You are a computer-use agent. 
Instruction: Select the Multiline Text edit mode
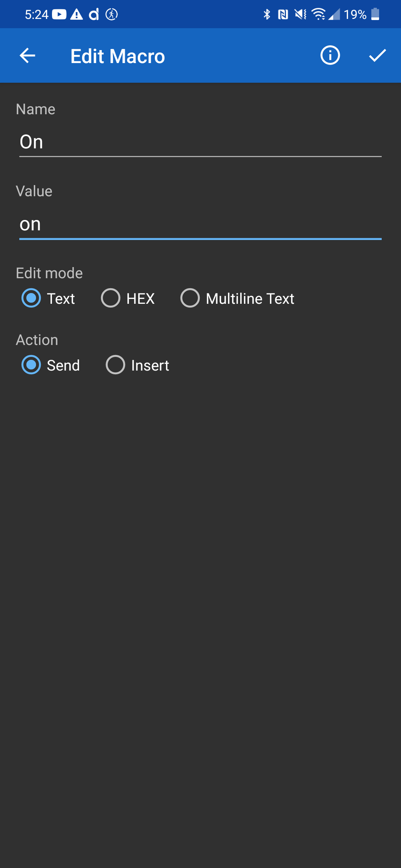[x=190, y=298]
